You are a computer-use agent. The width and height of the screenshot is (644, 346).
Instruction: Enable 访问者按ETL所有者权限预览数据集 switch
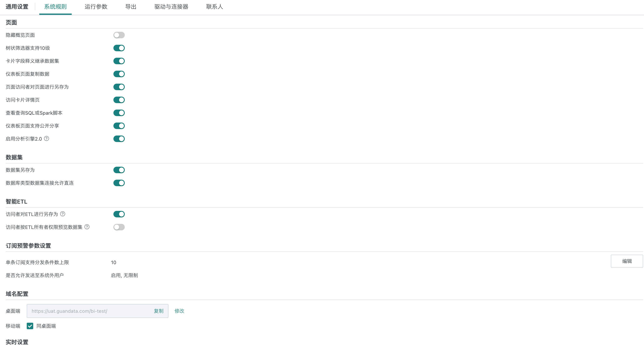point(119,227)
